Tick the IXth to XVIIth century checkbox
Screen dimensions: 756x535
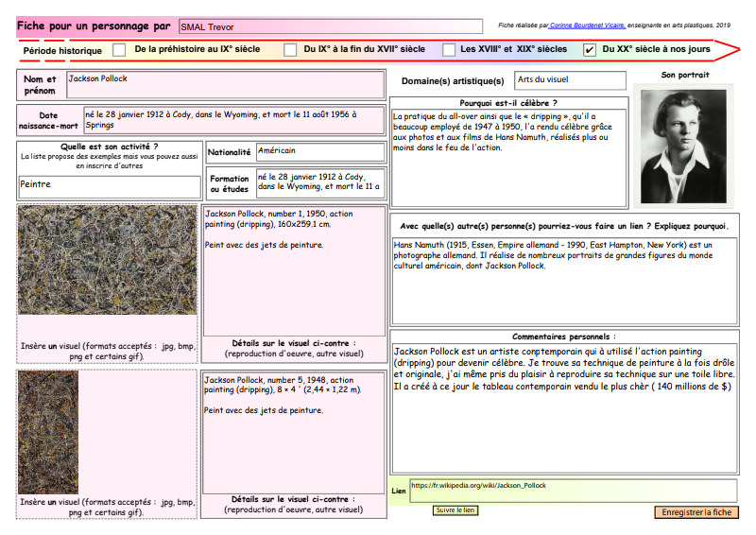[290, 50]
